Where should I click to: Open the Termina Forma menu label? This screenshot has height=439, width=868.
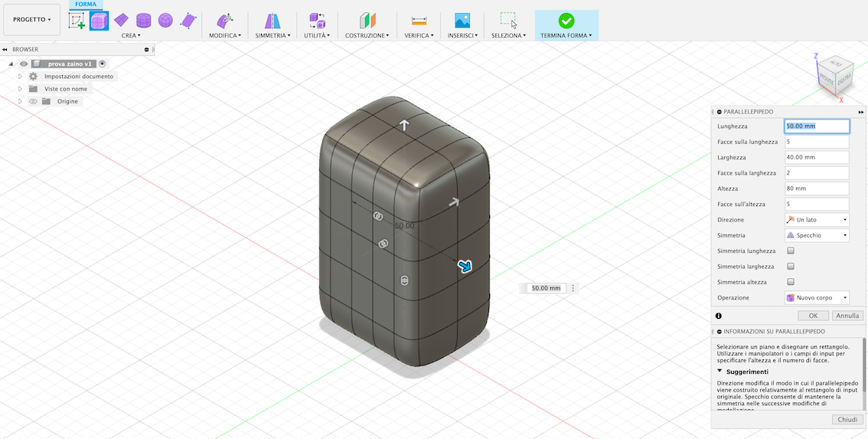pos(566,35)
